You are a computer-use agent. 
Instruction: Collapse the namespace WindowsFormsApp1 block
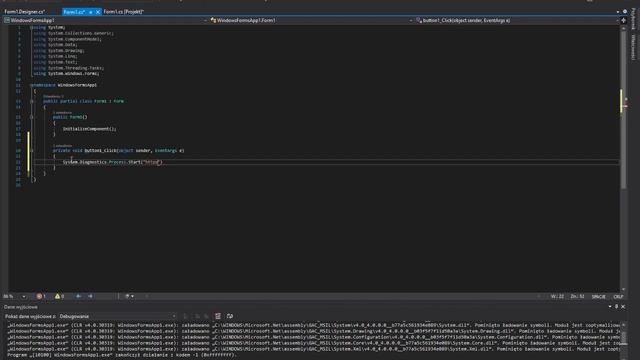pyautogui.click(x=32, y=85)
